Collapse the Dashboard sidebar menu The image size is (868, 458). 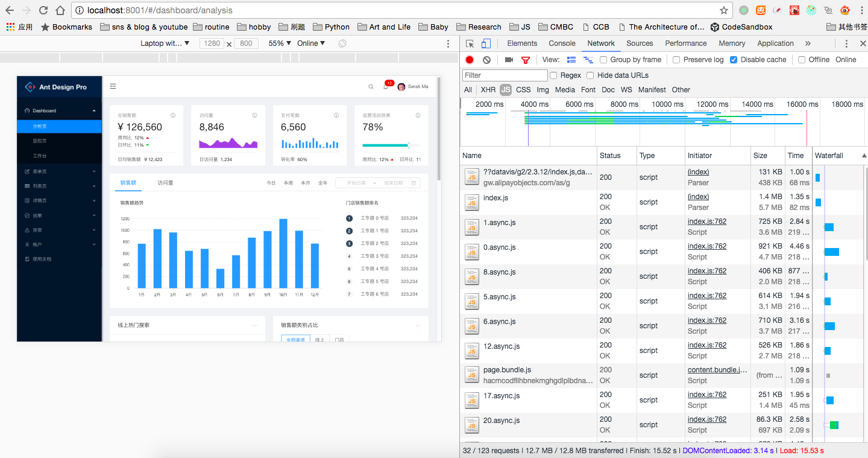click(x=59, y=110)
